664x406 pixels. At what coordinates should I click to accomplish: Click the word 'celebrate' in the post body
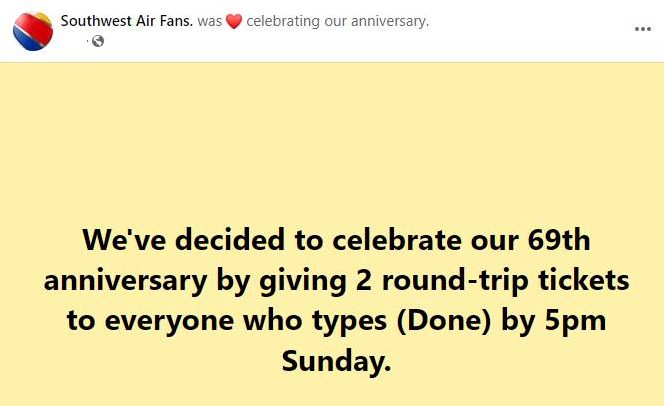[397, 240]
